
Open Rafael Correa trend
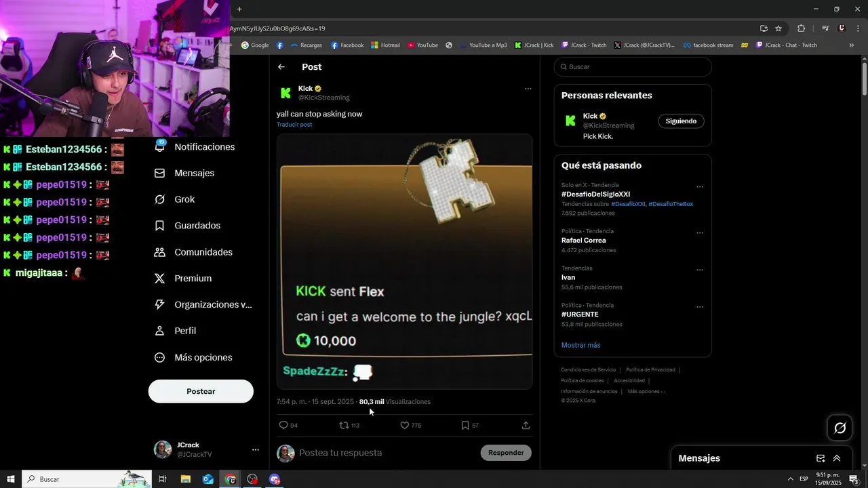point(583,241)
